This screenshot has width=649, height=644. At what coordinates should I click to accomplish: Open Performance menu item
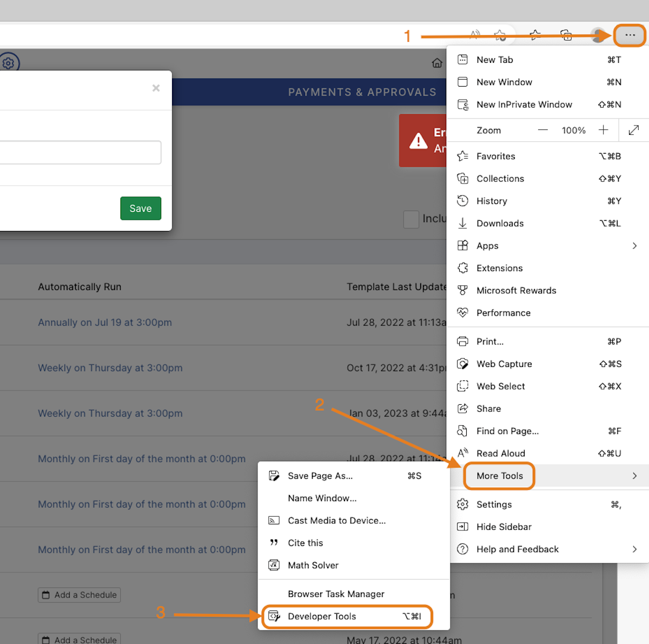(x=548, y=313)
